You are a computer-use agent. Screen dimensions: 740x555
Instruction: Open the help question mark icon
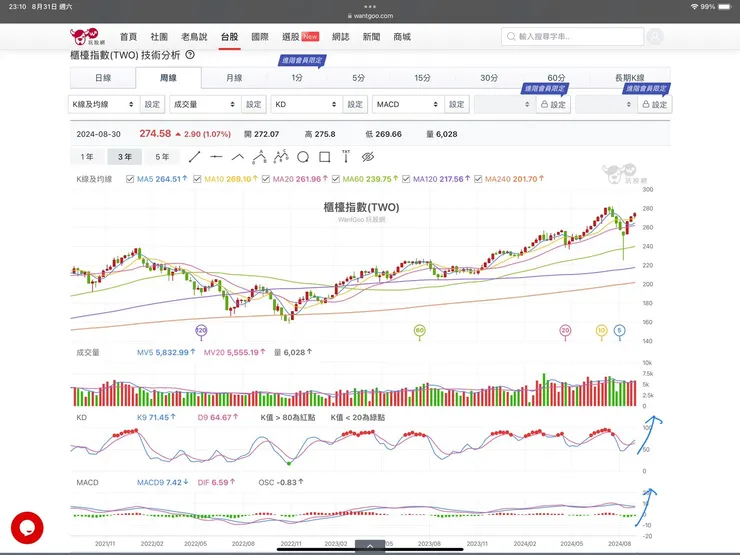(x=190, y=55)
